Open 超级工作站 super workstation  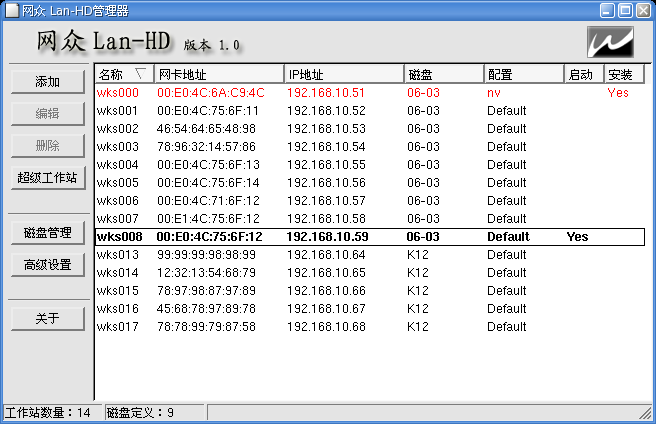[x=48, y=178]
